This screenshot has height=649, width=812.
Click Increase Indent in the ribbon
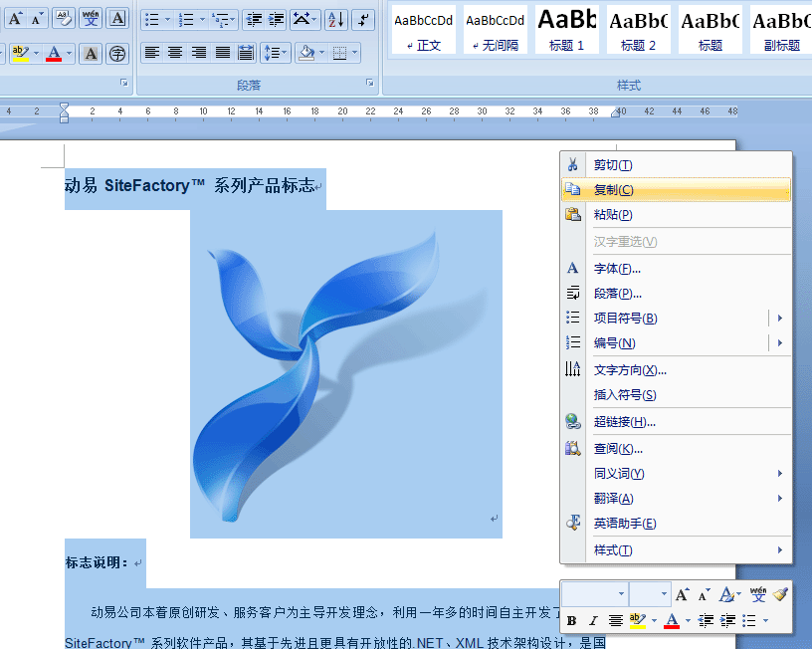[x=277, y=19]
